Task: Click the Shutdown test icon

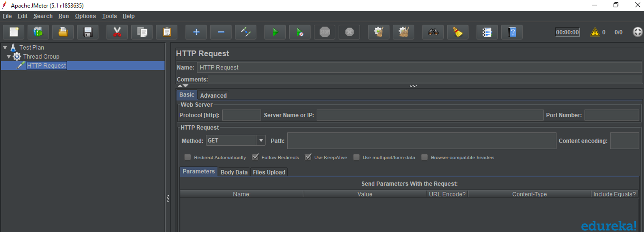Action: [x=350, y=32]
